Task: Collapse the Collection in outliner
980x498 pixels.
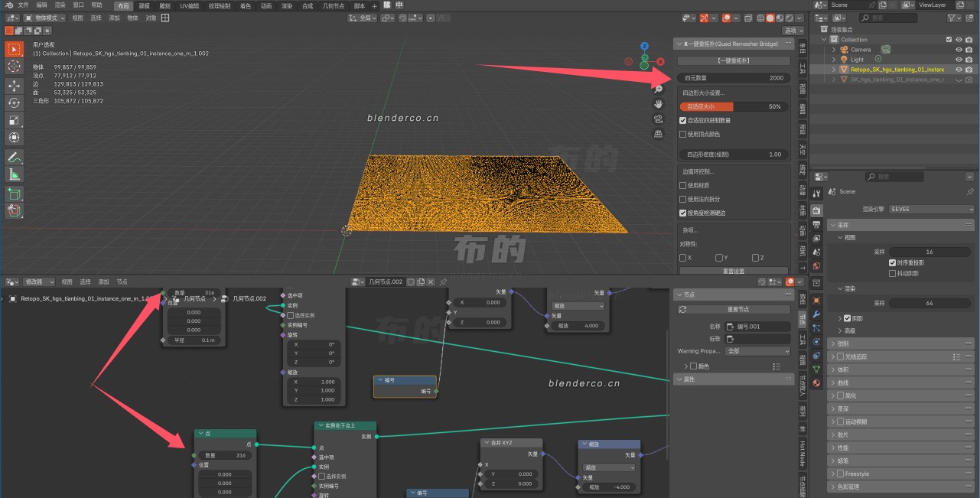Action: tap(825, 40)
